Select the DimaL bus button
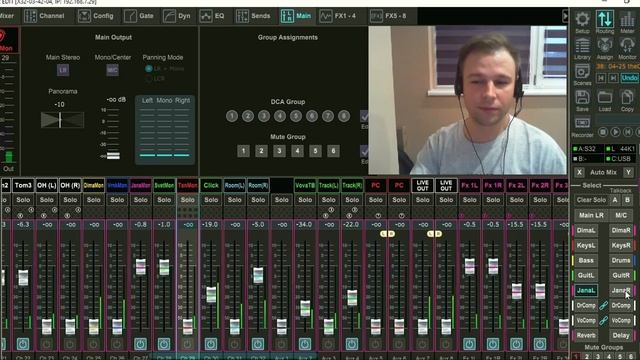The width and height of the screenshot is (640, 360). pyautogui.click(x=586, y=231)
